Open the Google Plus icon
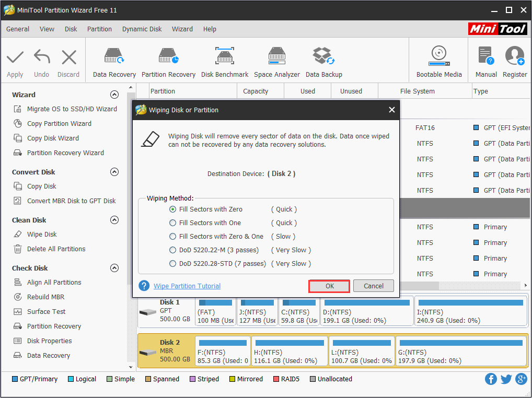This screenshot has width=532, height=398. pos(521,379)
